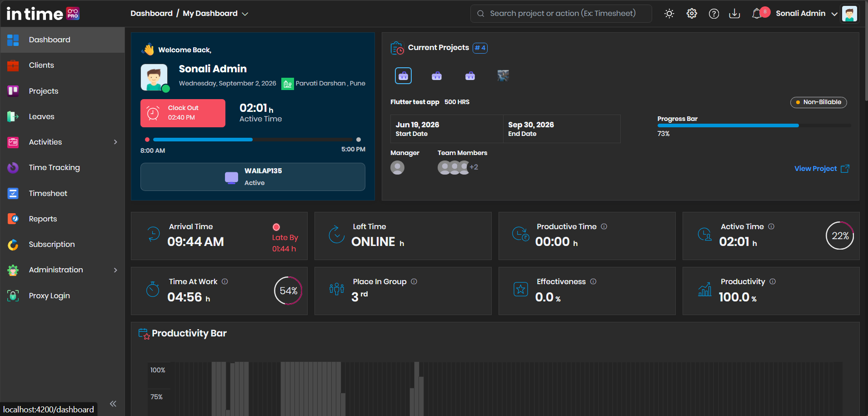
Task: Click the Active Time info icon
Action: [x=771, y=226]
